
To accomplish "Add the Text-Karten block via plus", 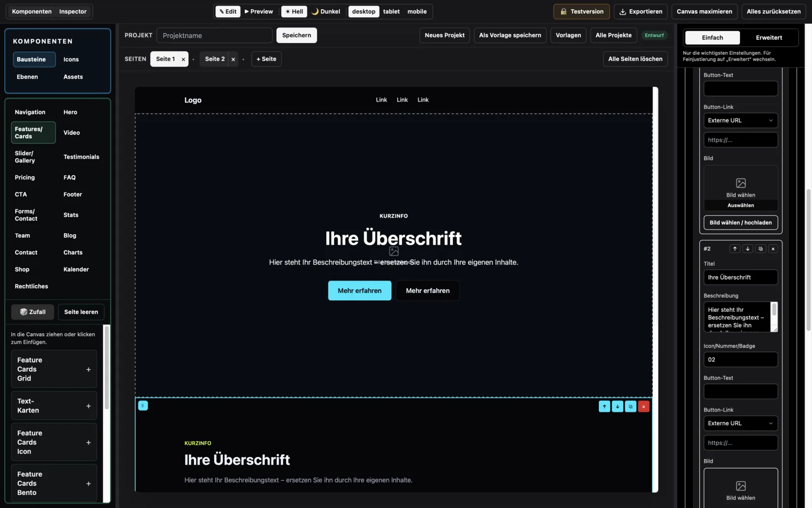I will pos(88,406).
